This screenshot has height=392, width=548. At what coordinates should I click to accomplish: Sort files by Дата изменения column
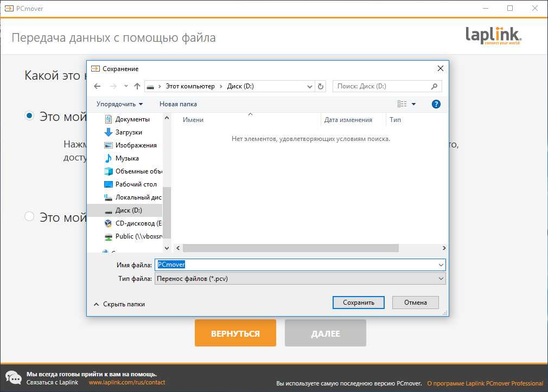point(348,120)
